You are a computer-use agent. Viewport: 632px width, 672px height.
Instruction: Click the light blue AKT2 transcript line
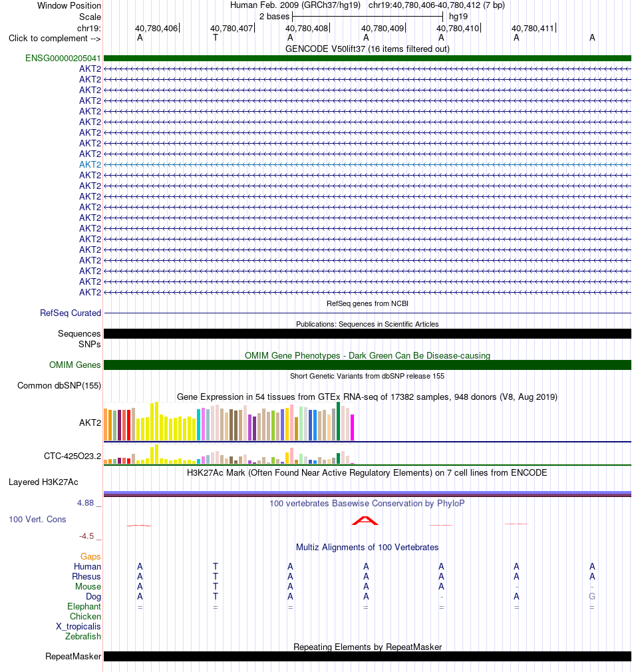(x=367, y=164)
